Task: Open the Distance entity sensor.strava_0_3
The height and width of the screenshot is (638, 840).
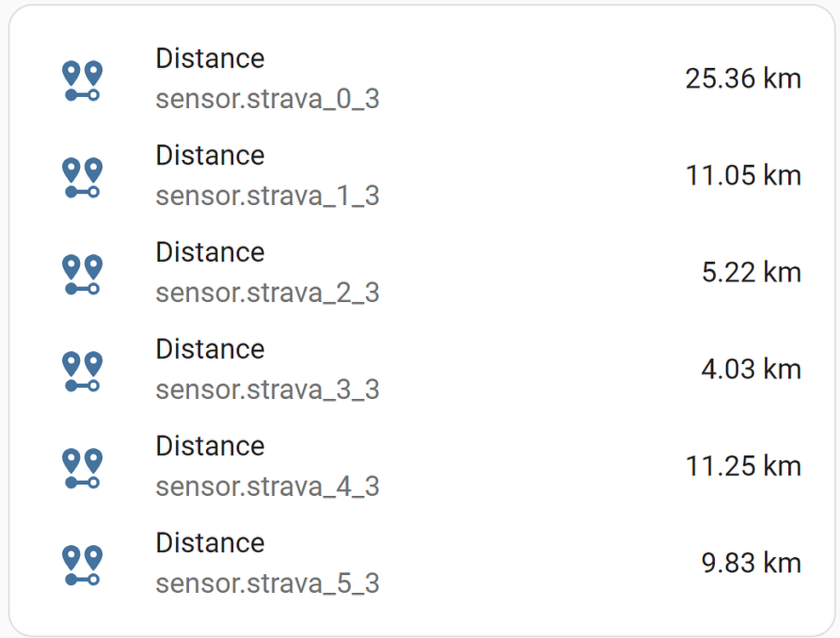Action: click(267, 98)
